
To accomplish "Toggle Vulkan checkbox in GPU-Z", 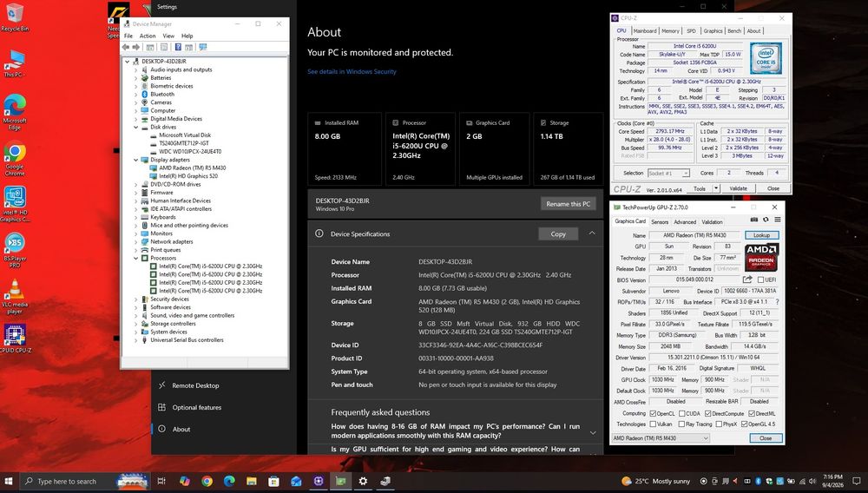I will 653,424.
